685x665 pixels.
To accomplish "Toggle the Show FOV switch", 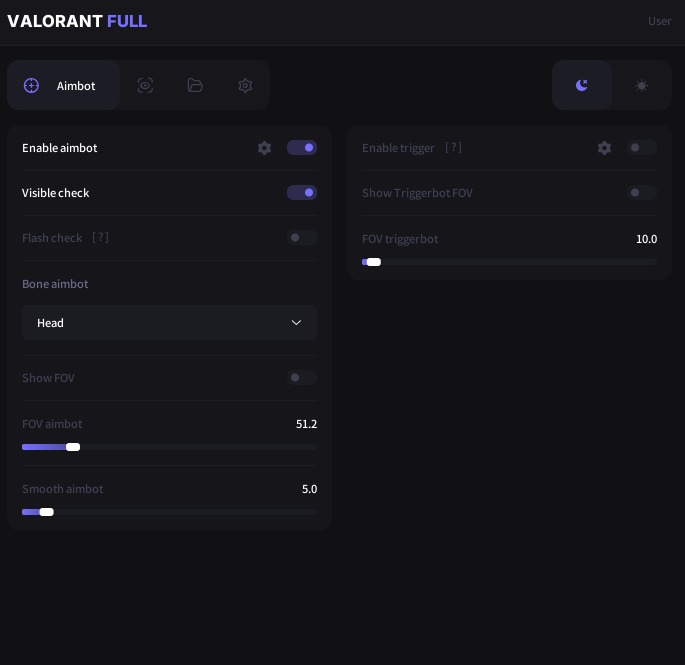I will [x=302, y=378].
